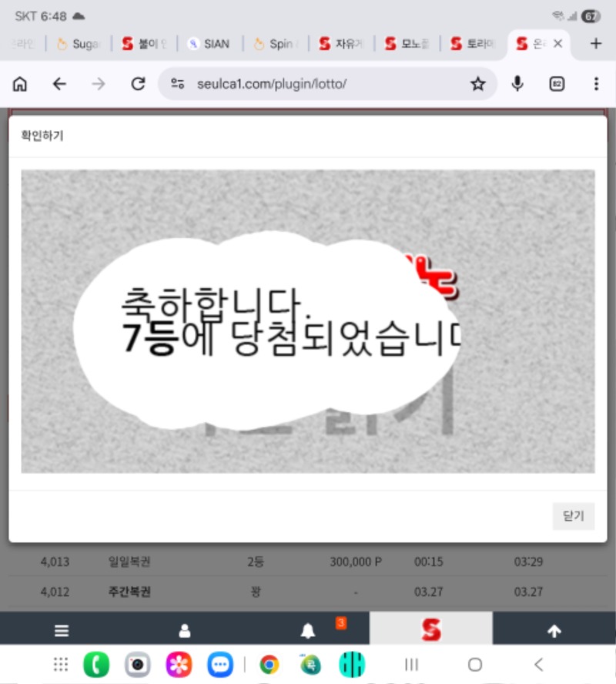Screen dimensions: 616x684
Task: Switch to the Sugar tab
Action: (79, 44)
